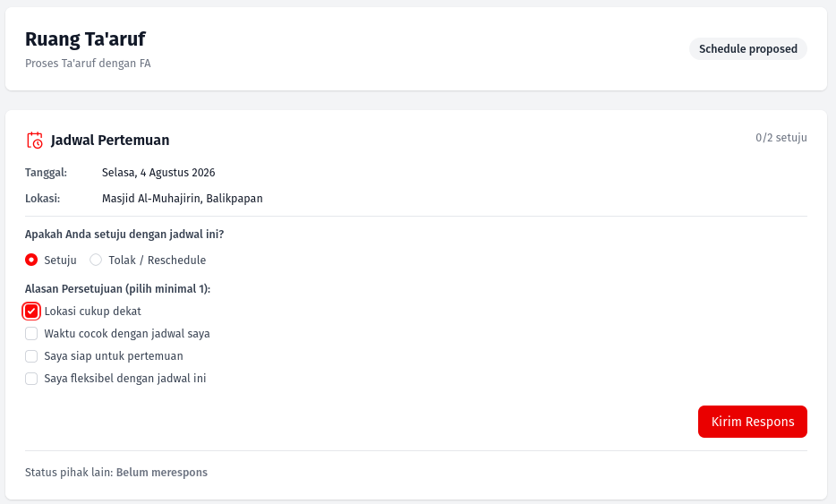Screen dimensions: 836x504
Task: Click the Alasan Persetujuan heading
Action: click(x=118, y=288)
